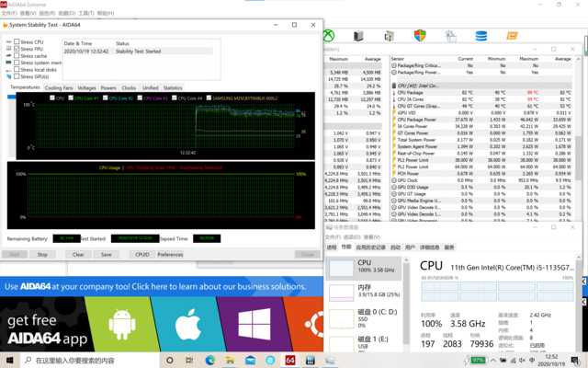Image resolution: width=588 pixels, height=368 pixels.
Task: Click the Apple logo in banner
Action: 187,324
